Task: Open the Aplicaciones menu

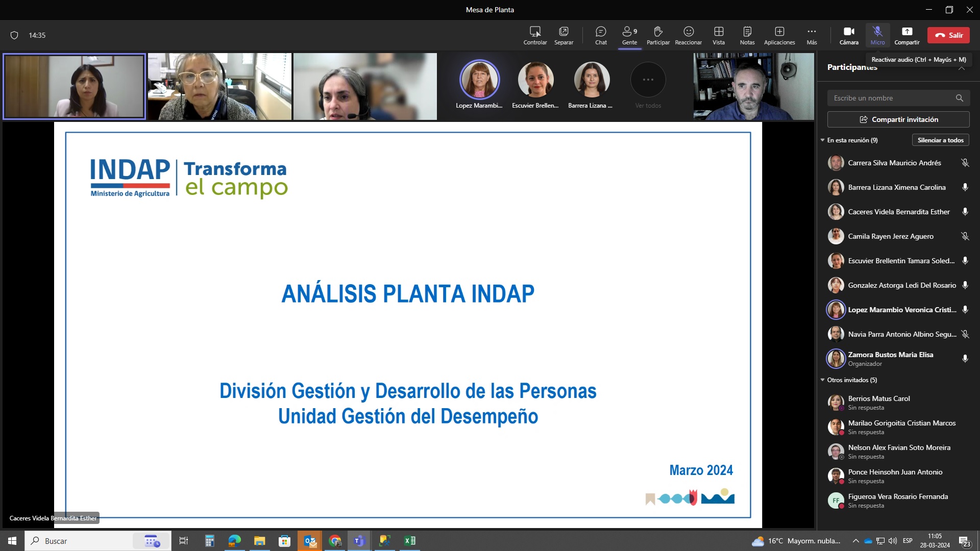Action: (x=779, y=35)
